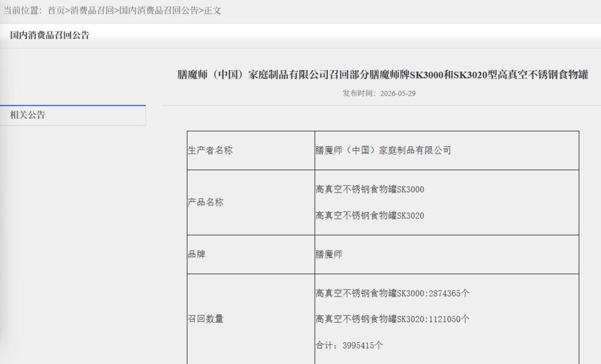Screen dimensions: 601x364
Task: Select brand value 膳魔师
Action: tap(329, 254)
